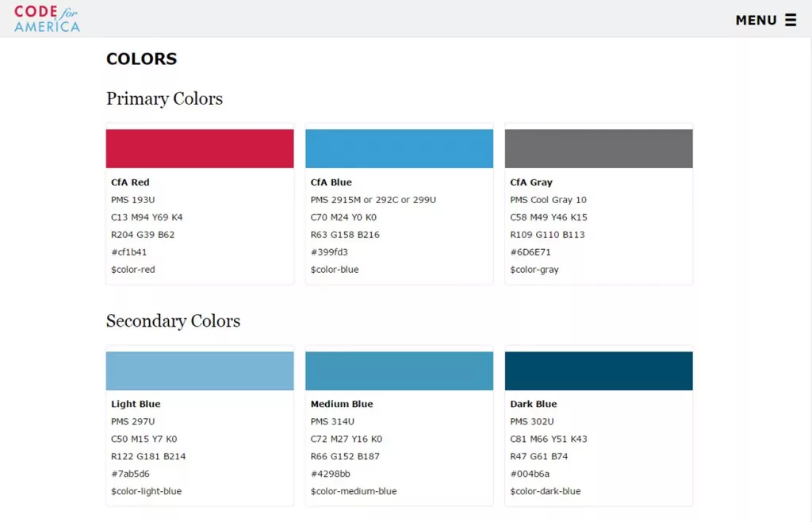812x522 pixels.
Task: Click the R204 G39 B62 value
Action: (143, 235)
